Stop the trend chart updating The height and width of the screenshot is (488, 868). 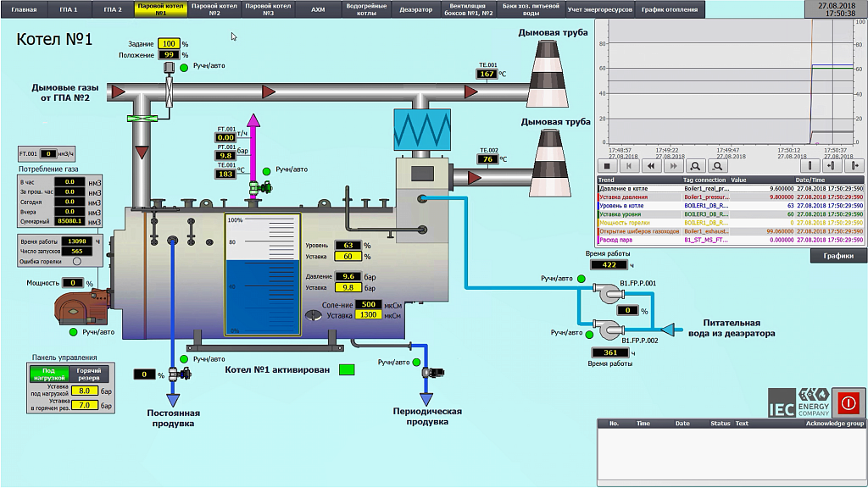tap(608, 166)
